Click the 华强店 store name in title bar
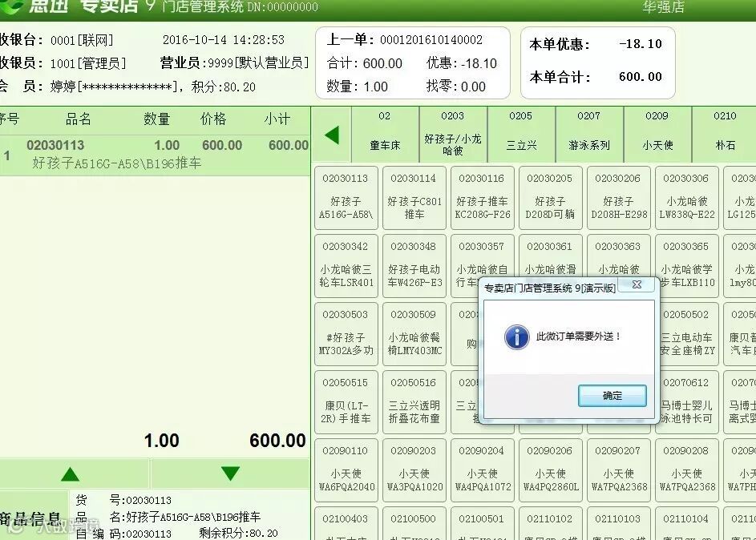The image size is (756, 540). coord(664,6)
